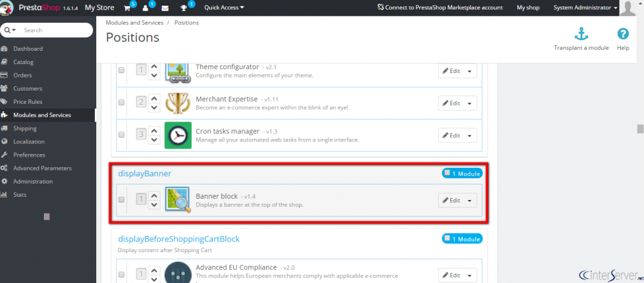Open the new customers person icon
The height and width of the screenshot is (283, 644).
(x=145, y=8)
